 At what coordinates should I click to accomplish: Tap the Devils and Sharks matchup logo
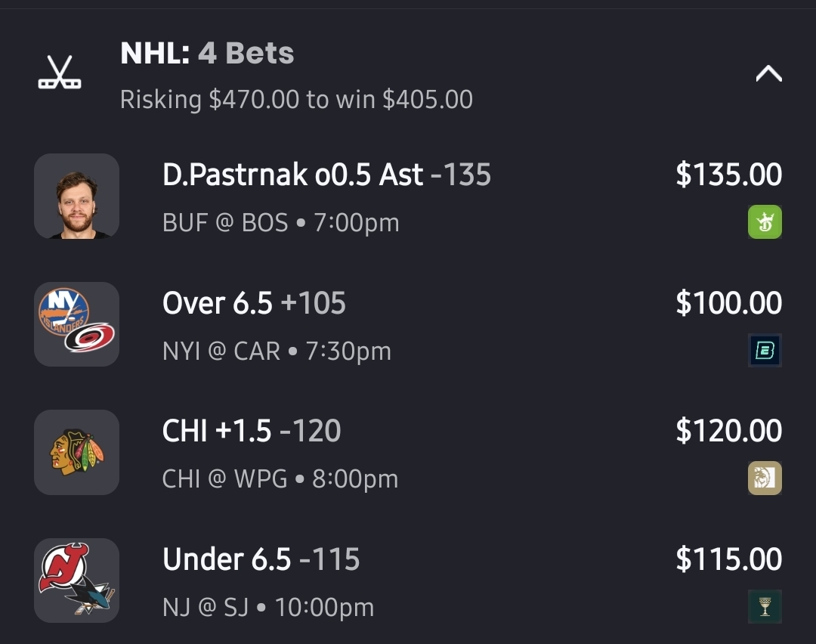tap(76, 581)
